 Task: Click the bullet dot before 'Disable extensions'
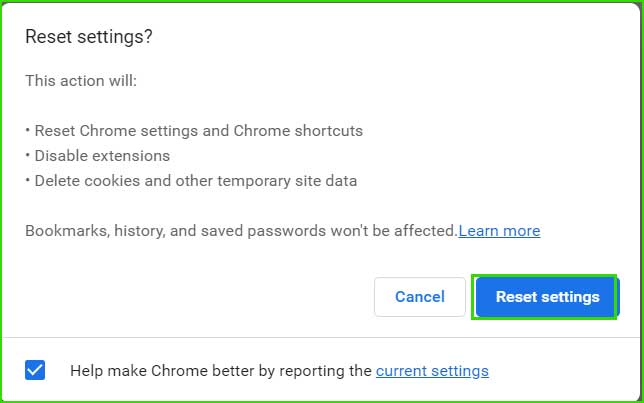tap(28, 155)
